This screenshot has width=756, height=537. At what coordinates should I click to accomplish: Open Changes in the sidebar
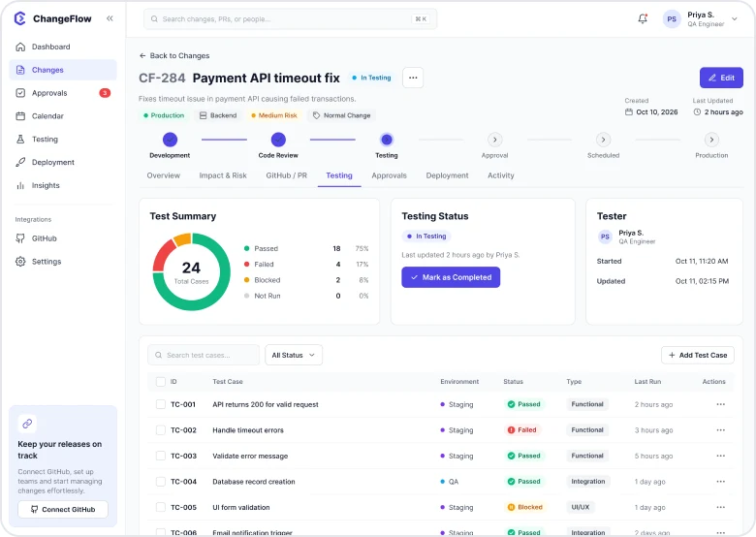click(x=63, y=70)
